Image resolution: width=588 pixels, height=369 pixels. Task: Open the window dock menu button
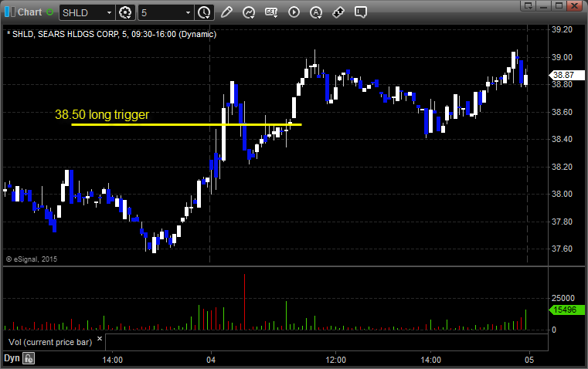click(529, 6)
